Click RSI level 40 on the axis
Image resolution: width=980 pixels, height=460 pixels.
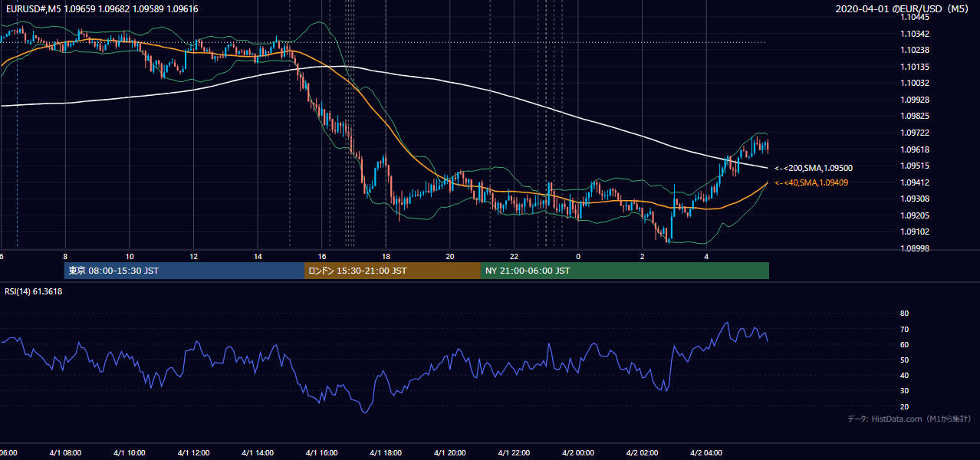pos(904,376)
